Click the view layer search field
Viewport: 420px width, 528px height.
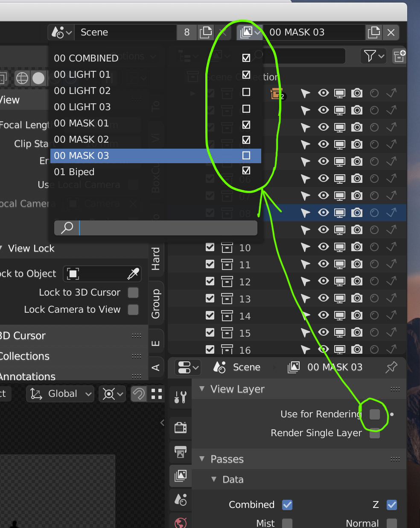pos(156,228)
